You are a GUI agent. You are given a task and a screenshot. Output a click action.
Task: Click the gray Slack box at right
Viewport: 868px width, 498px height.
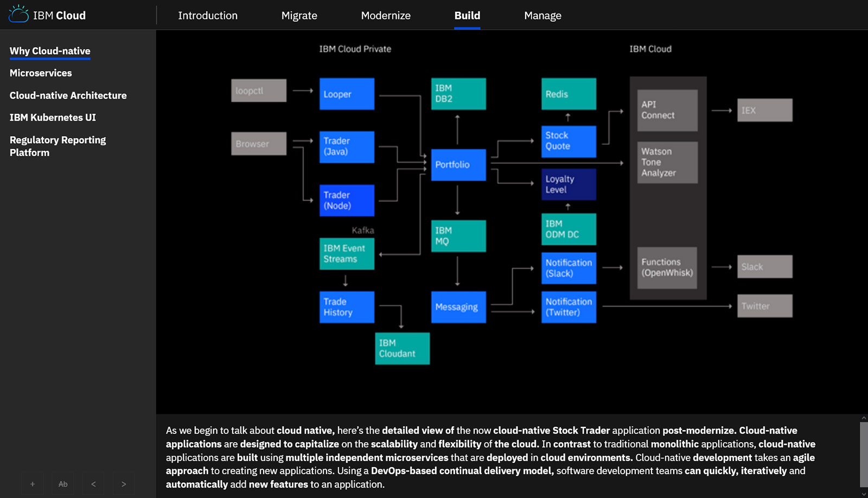(x=764, y=266)
